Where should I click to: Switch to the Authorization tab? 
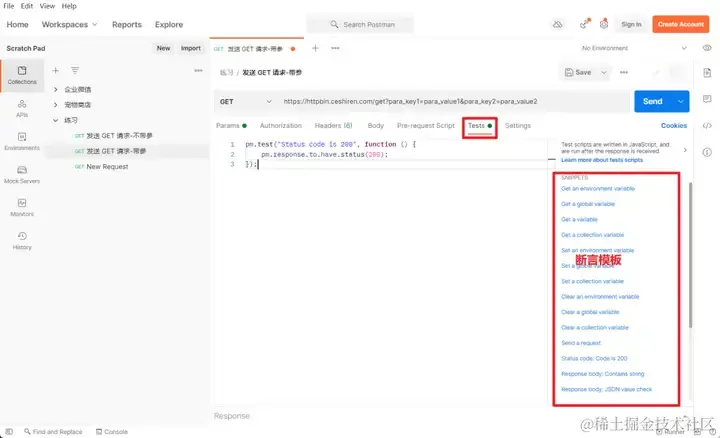tap(281, 125)
